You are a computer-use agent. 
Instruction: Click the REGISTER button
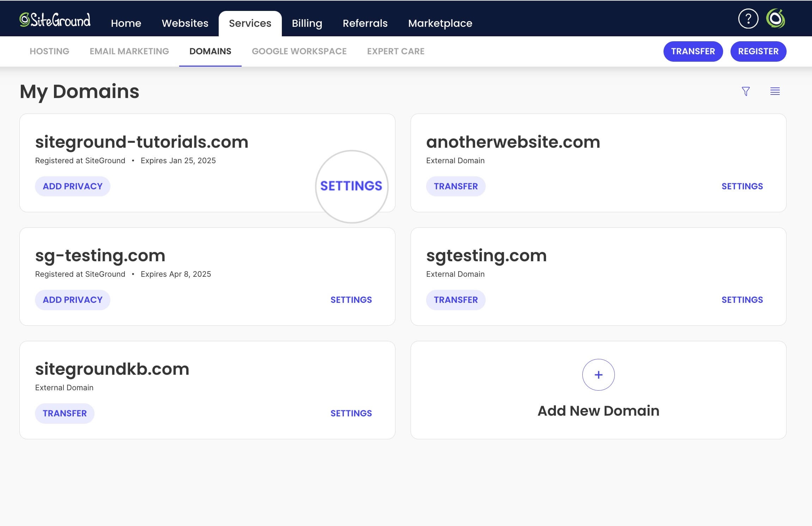pyautogui.click(x=758, y=51)
